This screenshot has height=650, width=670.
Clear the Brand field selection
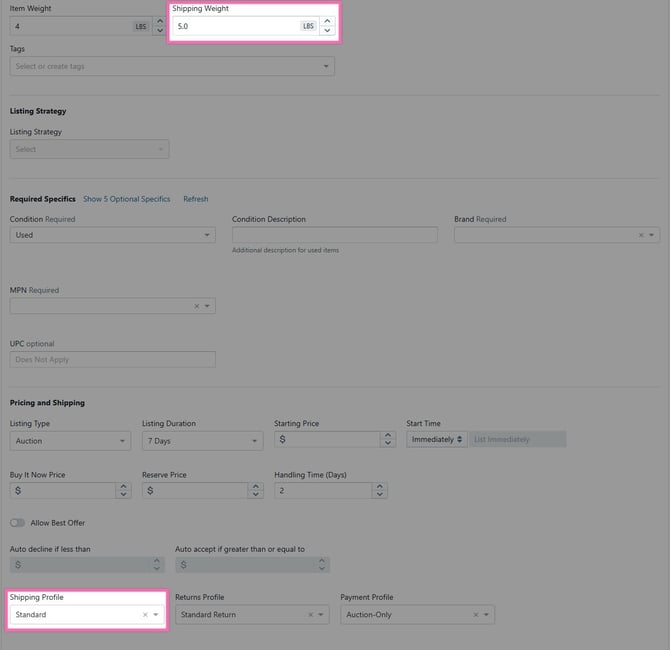tap(641, 235)
